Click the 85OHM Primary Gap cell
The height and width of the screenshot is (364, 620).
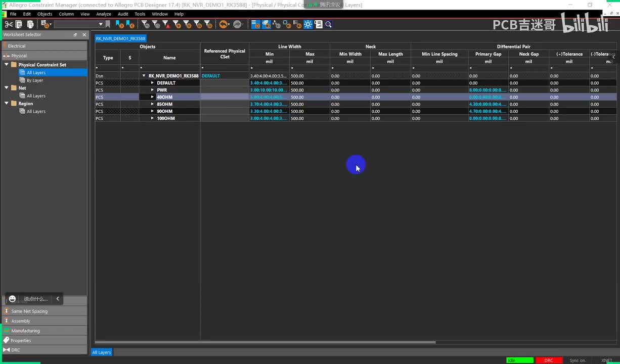[x=488, y=104]
